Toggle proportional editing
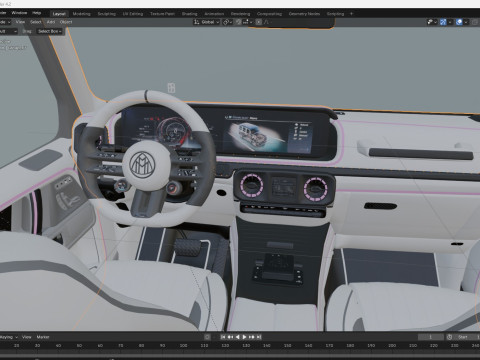The width and height of the screenshot is (480, 360). click(x=259, y=22)
